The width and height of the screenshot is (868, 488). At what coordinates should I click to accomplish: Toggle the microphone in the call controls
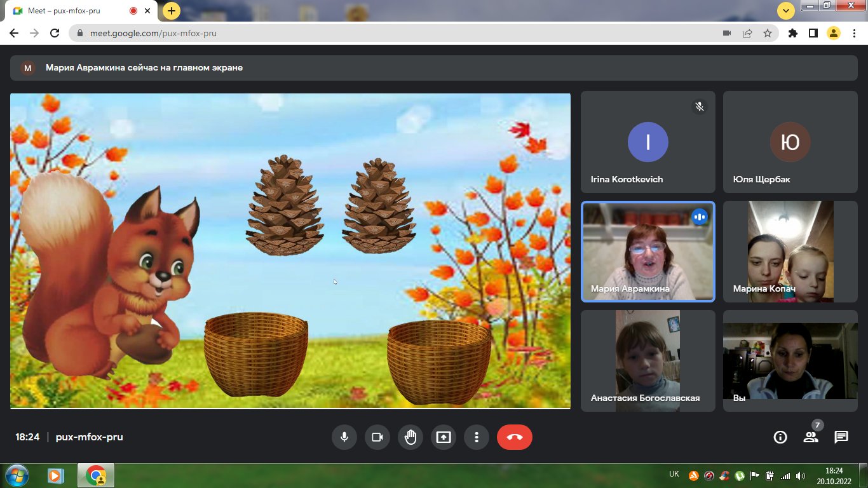[x=344, y=437]
